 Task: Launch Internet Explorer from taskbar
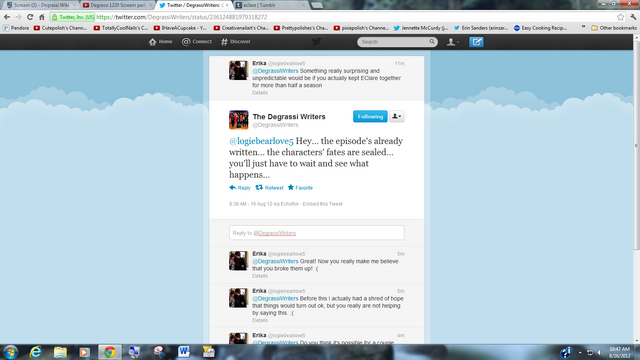point(36,352)
